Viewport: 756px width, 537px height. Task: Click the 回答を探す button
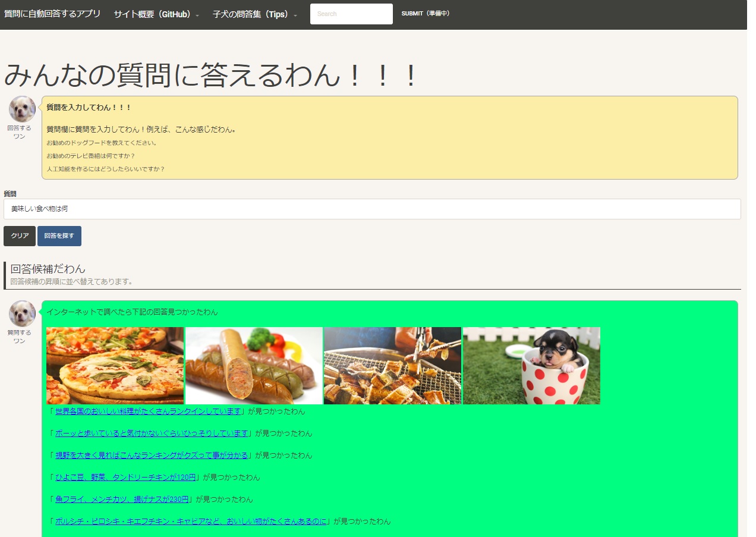(x=59, y=236)
